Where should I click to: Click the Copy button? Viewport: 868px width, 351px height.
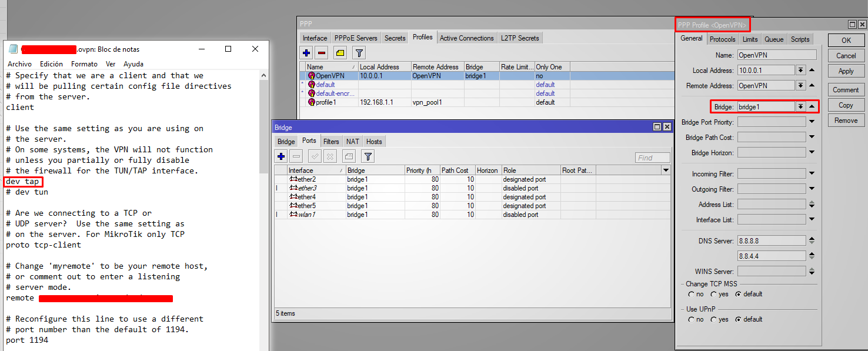[846, 105]
